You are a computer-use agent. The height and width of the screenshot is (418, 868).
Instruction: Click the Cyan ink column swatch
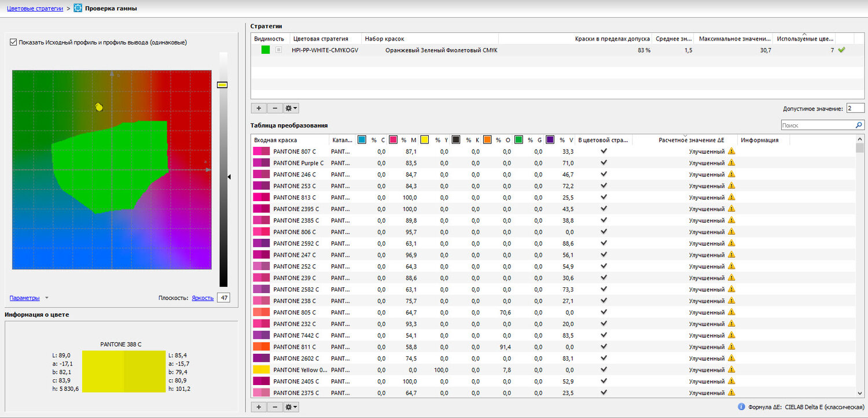362,140
